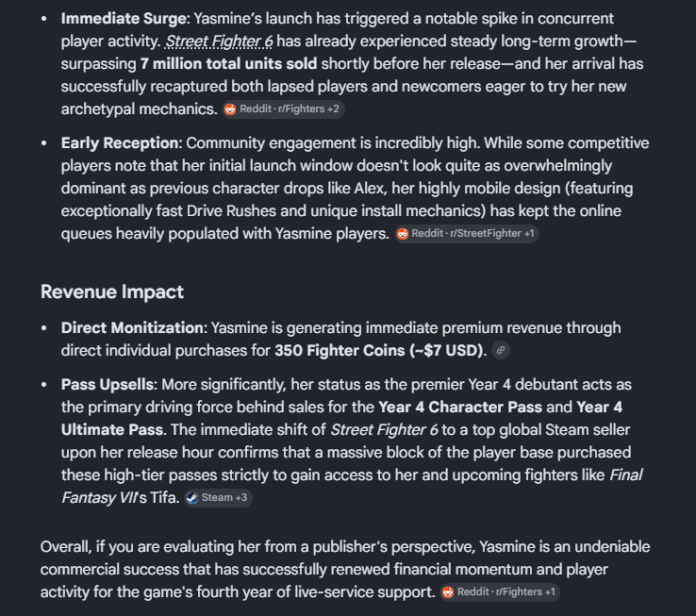Click the Immediate Surge bullet label
Screen dimensions: 696x616
click(x=124, y=19)
